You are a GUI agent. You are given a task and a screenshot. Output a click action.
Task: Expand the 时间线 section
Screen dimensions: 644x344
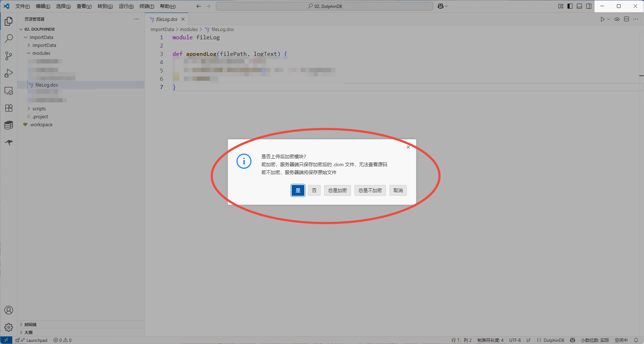coord(30,325)
